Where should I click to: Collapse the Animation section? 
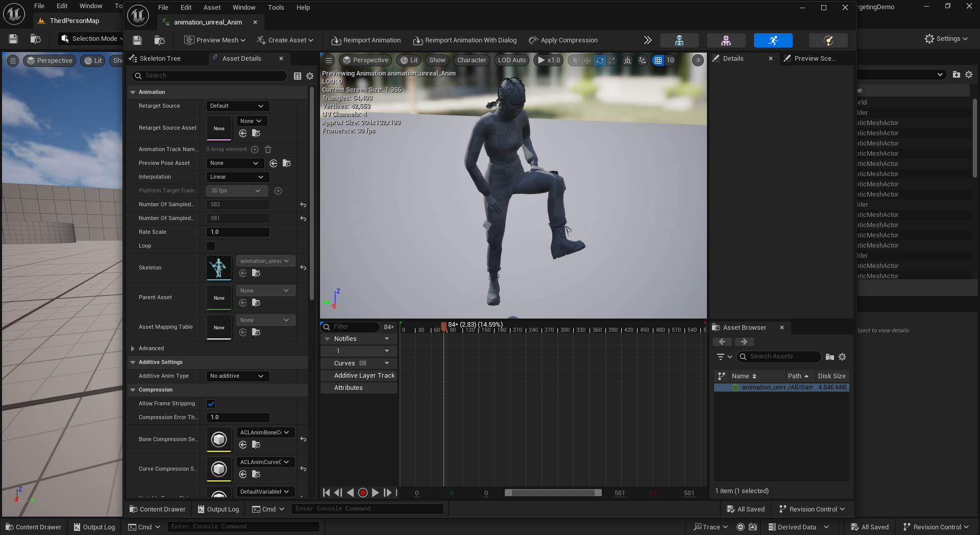coord(133,92)
